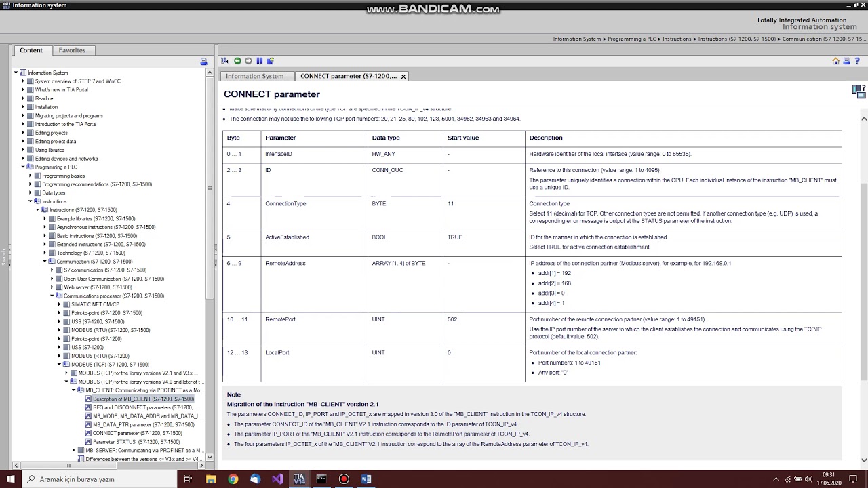Select Description of MB_CLIENT tree item
Screen dimensions: 868x488
(143, 399)
